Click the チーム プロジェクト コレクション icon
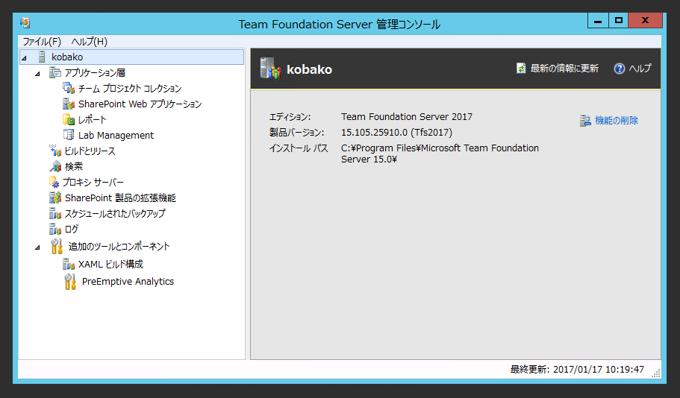Image resolution: width=680 pixels, height=398 pixels. [x=69, y=88]
